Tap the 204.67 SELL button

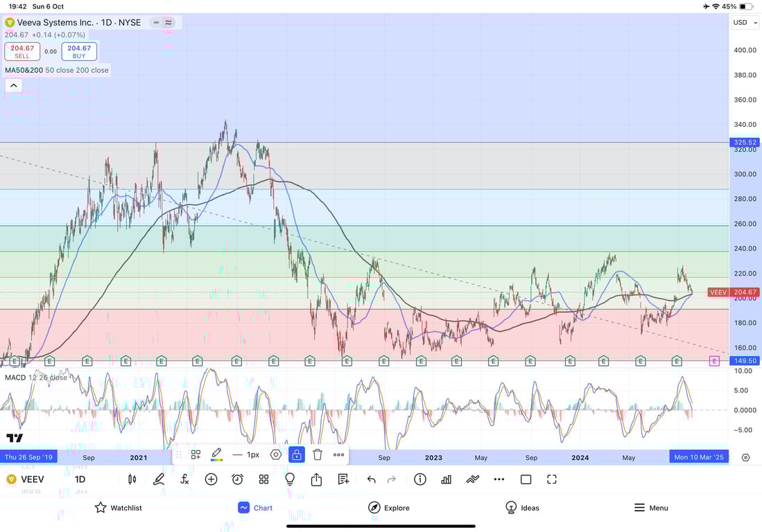coord(22,51)
